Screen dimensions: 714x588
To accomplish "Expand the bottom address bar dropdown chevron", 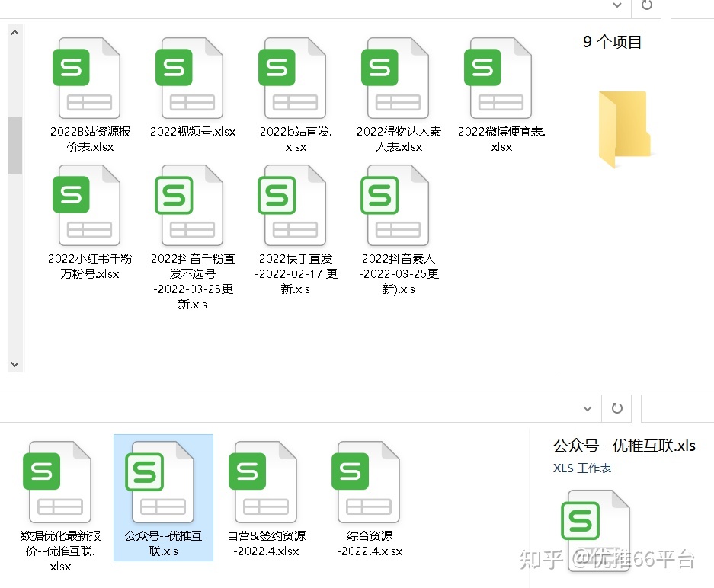I will point(587,408).
